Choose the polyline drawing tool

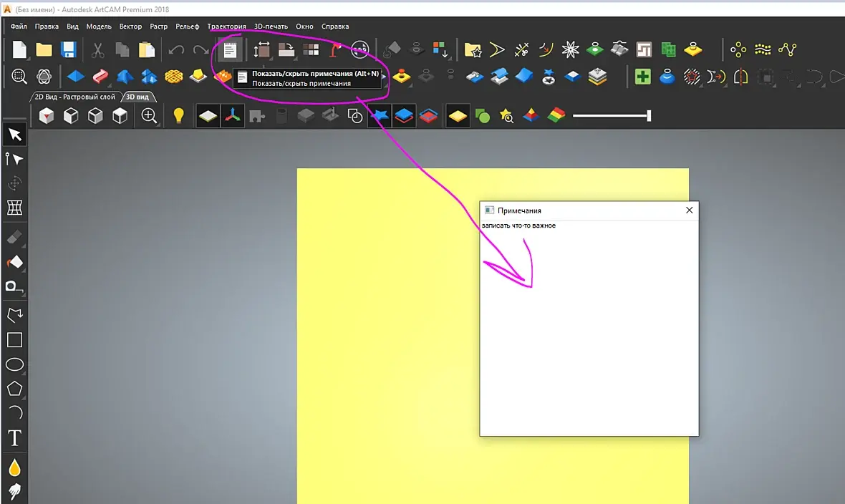[x=14, y=315]
